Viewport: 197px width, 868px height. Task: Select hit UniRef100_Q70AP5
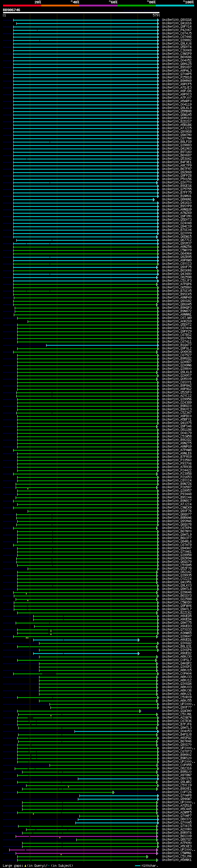click(x=177, y=74)
